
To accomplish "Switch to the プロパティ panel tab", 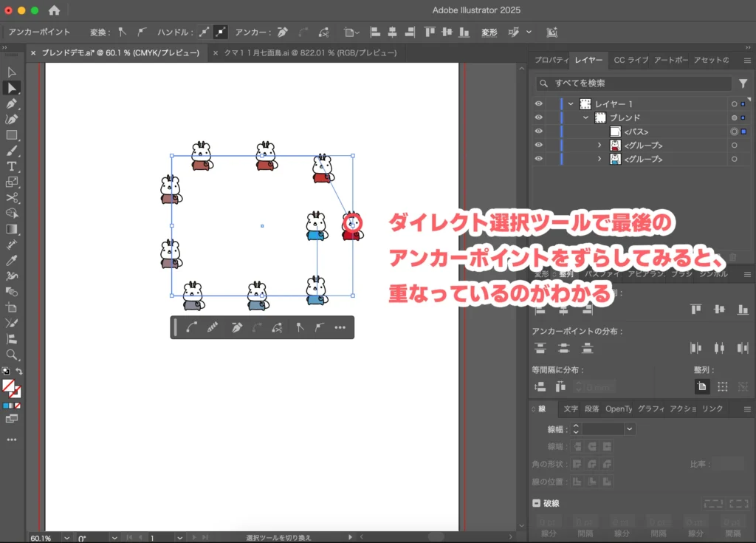I will click(551, 61).
